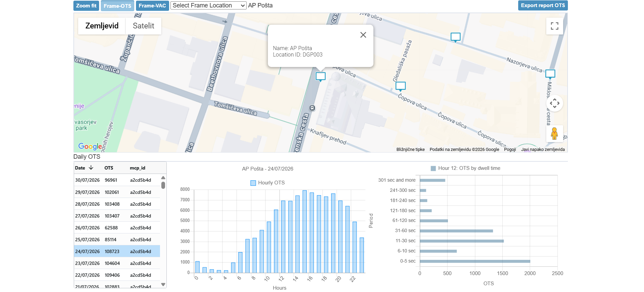The height and width of the screenshot is (292, 644).
Task: Sort by the mcp_id column header
Action: point(138,168)
